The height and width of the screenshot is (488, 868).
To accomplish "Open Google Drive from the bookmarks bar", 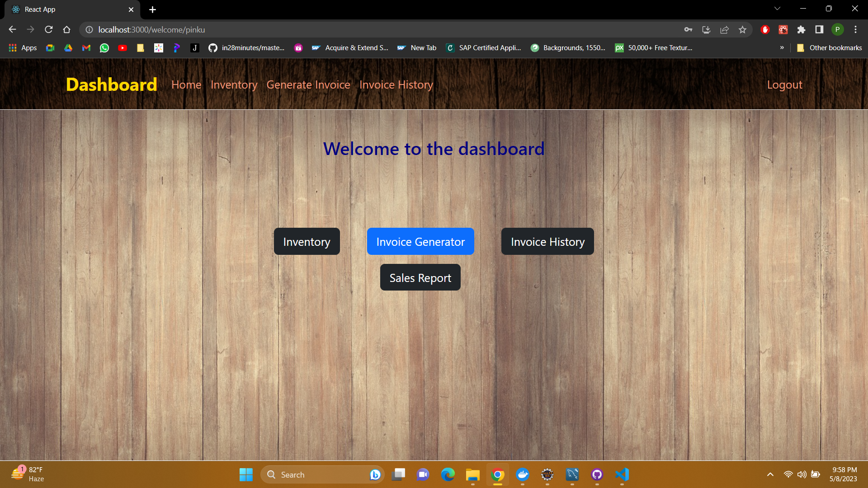I will [68, 47].
